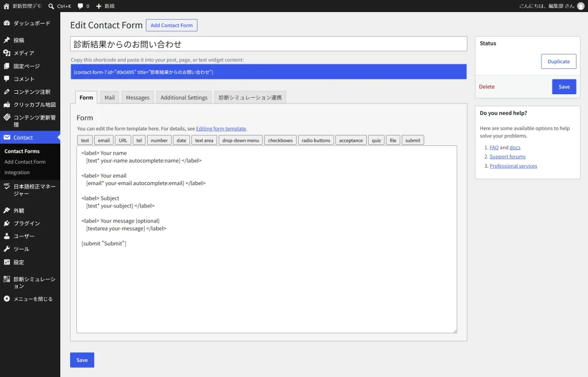
Task: Open the docs help link
Action: click(x=515, y=148)
